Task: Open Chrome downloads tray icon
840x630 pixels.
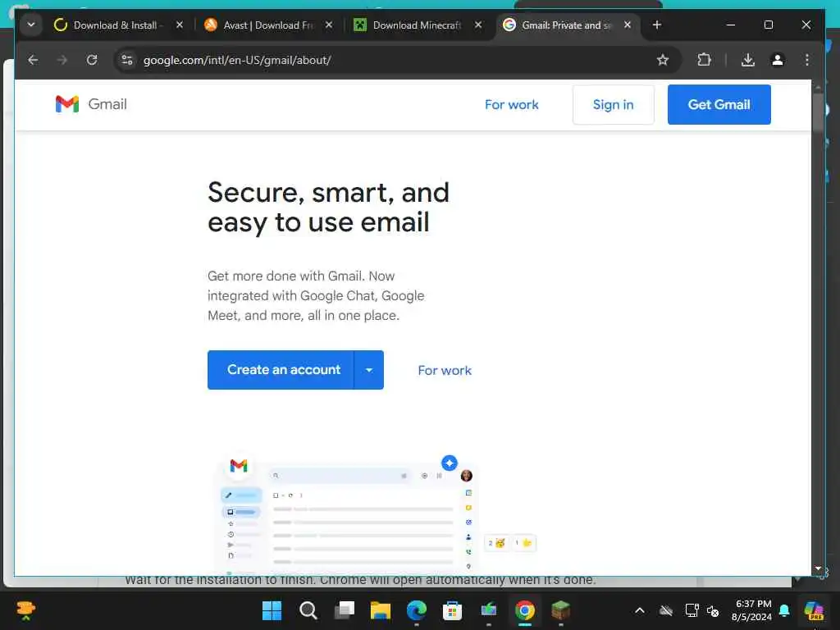Action: point(748,60)
